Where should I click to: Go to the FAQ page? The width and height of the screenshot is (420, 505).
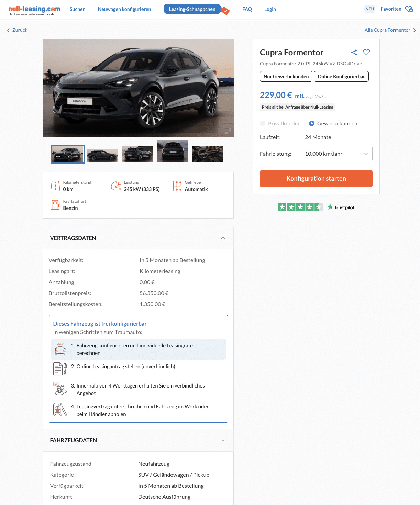coord(247,9)
